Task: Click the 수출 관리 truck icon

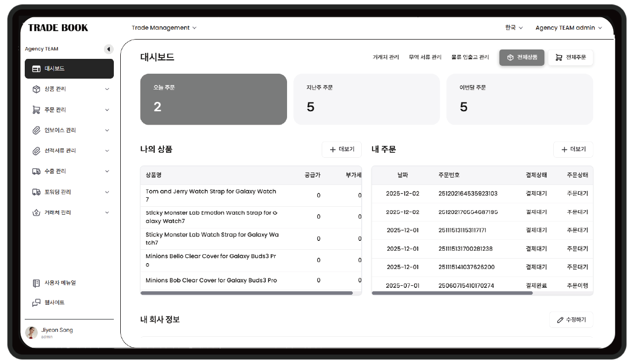Action: pyautogui.click(x=36, y=171)
